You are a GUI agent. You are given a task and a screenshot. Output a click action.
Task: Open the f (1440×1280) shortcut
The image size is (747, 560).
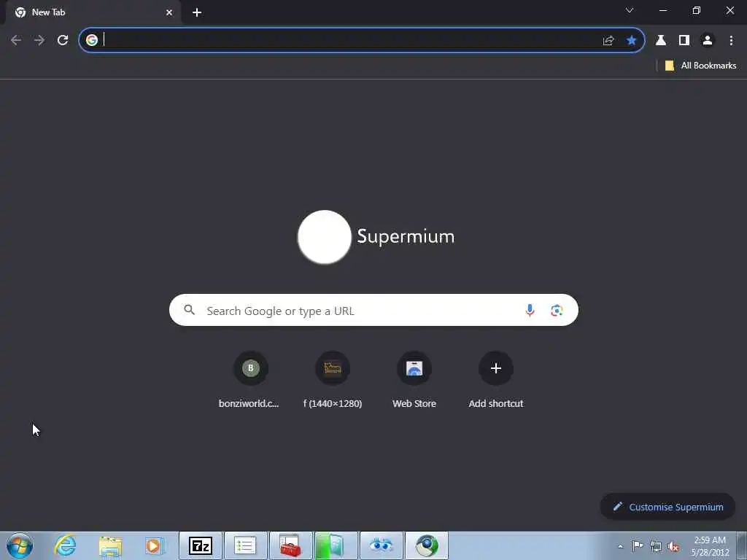[x=333, y=379]
